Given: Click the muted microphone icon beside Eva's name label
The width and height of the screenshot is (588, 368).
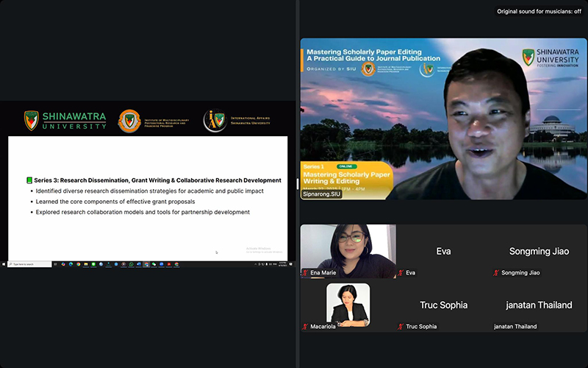Looking at the screenshot, I should [x=401, y=272].
